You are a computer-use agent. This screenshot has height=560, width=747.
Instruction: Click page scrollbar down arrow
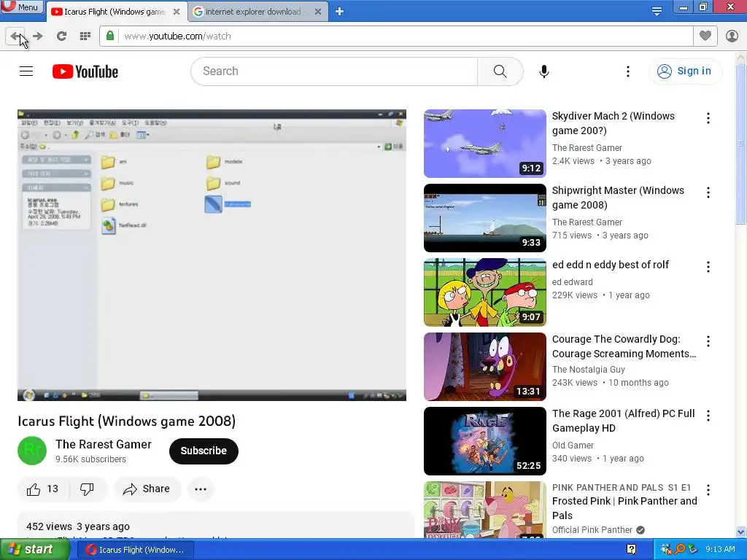click(741, 532)
